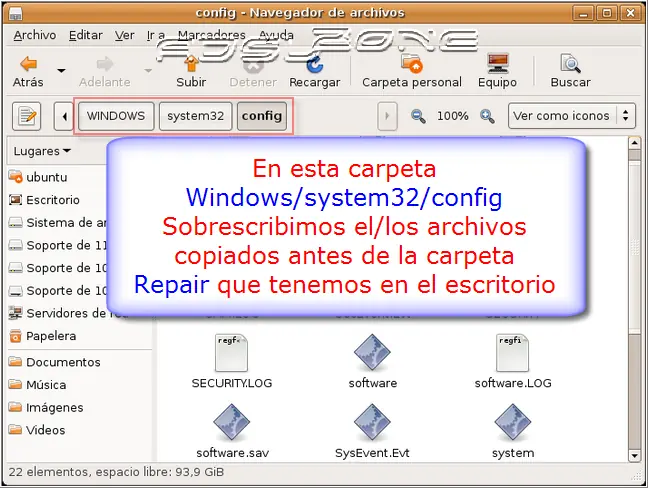This screenshot has width=648, height=488.
Task: Go to the WINDOWS path button
Action: [x=116, y=116]
